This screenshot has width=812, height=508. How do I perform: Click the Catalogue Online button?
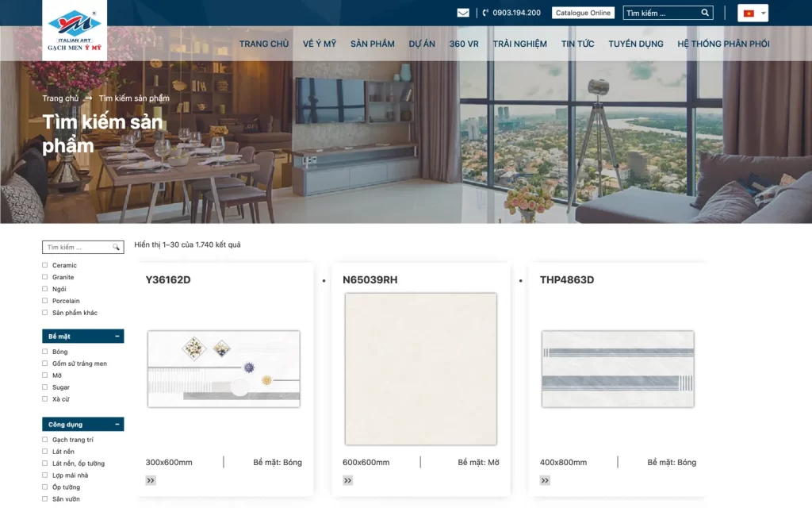(x=583, y=13)
